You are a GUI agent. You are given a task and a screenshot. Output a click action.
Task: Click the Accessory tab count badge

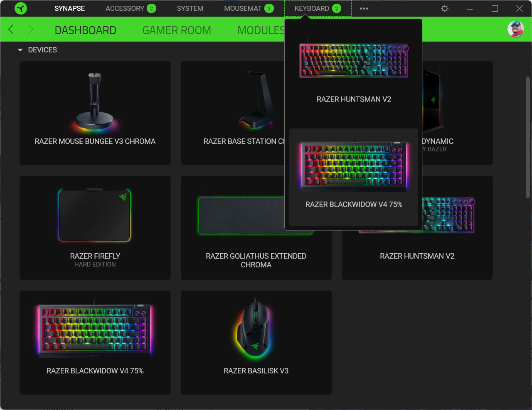151,8
